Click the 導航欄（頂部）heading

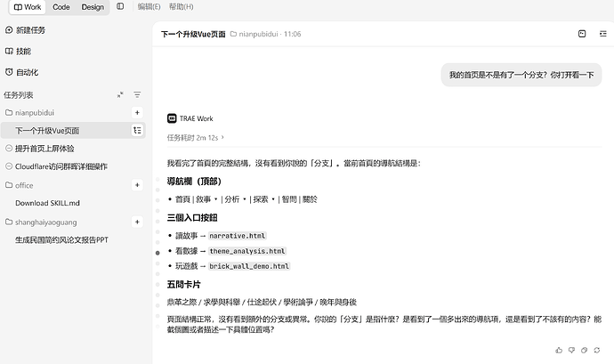click(195, 182)
